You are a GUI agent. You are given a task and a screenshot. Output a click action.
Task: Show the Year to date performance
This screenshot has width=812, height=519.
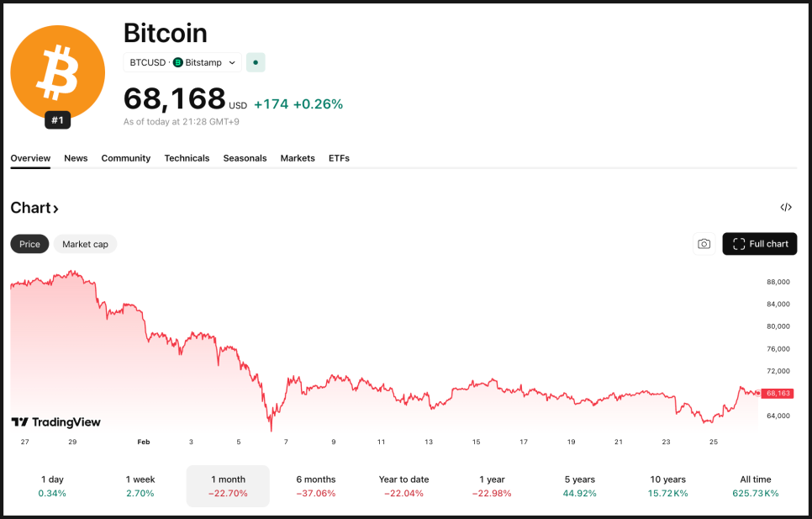coord(403,486)
